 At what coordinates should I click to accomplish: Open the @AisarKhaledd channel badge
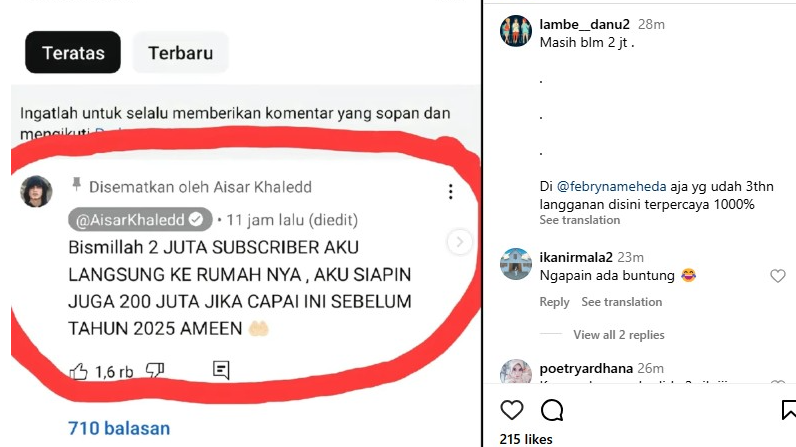tap(140, 220)
